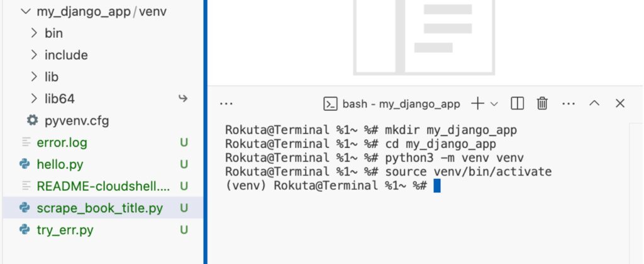
Task: Open the left ellipsis panel menu
Action: pyautogui.click(x=226, y=103)
